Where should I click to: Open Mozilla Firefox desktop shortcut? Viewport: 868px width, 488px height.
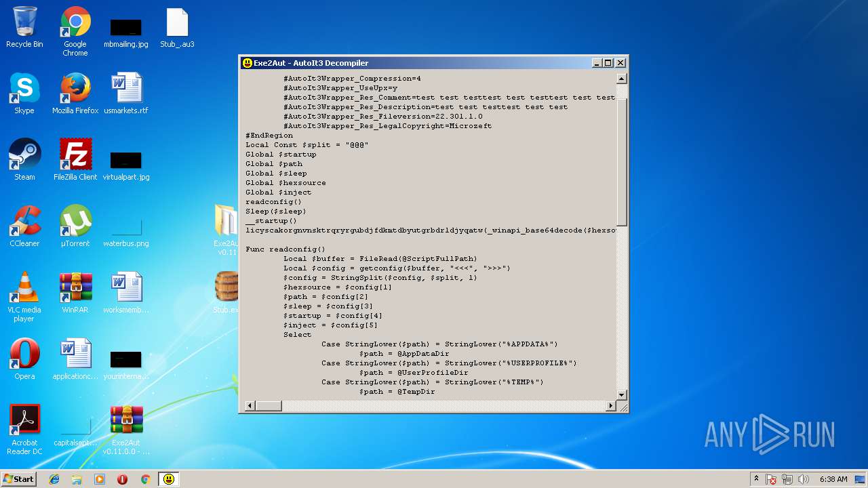[x=75, y=94]
